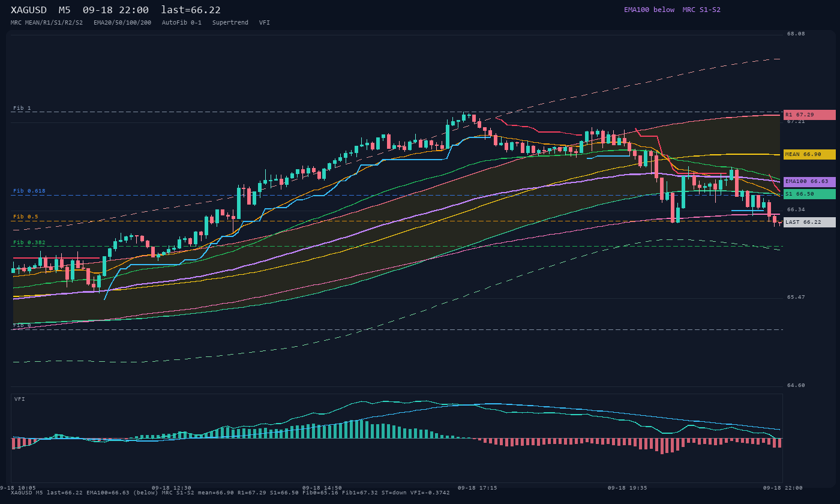The image size is (840, 504).
Task: Click the 09-18 17:15 time axis label
Action: point(478,488)
